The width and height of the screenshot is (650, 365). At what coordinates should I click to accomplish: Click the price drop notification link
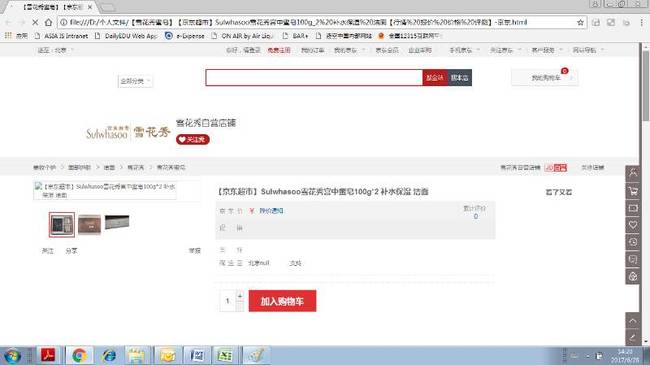tap(271, 211)
